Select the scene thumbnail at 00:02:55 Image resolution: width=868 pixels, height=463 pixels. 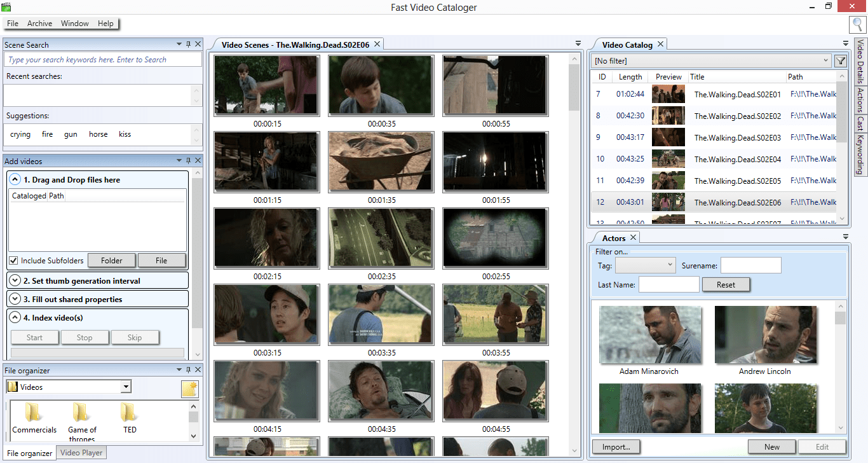tap(496, 238)
